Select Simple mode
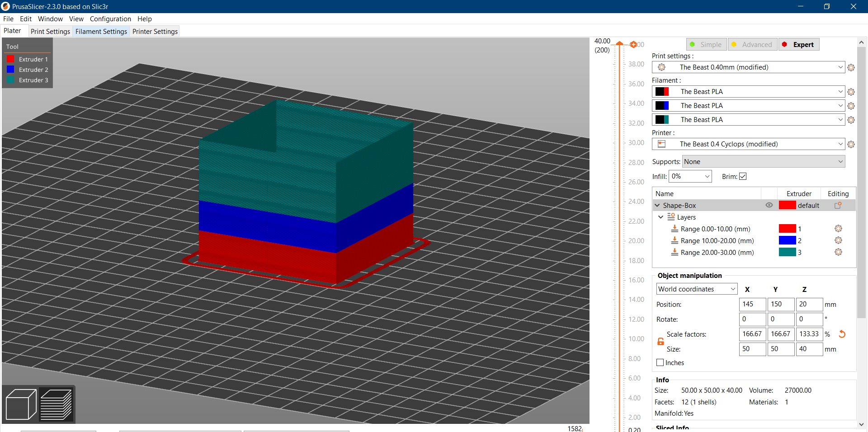The width and height of the screenshot is (868, 432). click(706, 44)
